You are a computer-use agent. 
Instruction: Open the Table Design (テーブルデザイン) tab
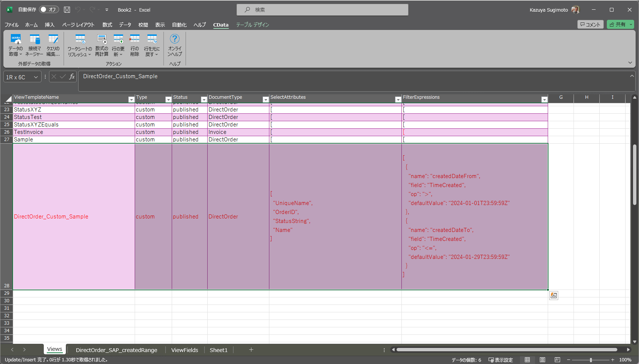coord(253,25)
